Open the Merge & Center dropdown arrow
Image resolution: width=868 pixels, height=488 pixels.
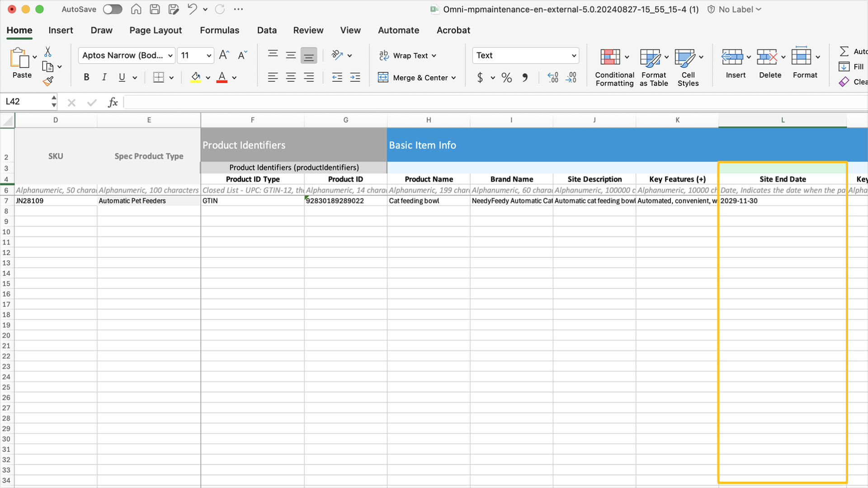[x=453, y=78]
